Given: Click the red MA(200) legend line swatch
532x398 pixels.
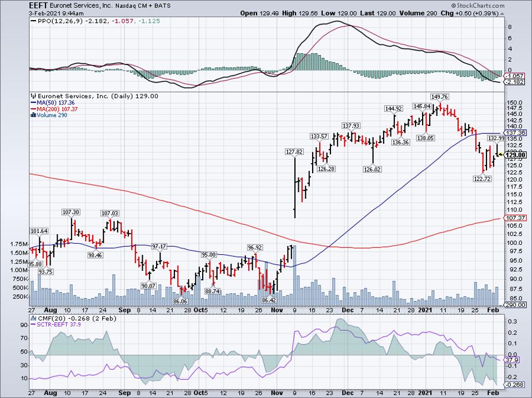Looking at the screenshot, I should point(33,109).
